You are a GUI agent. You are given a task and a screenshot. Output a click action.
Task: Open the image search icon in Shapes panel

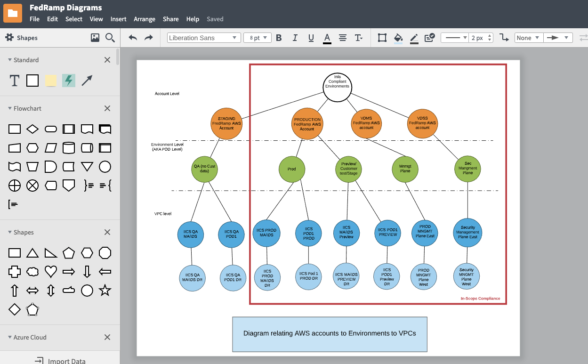pyautogui.click(x=95, y=38)
